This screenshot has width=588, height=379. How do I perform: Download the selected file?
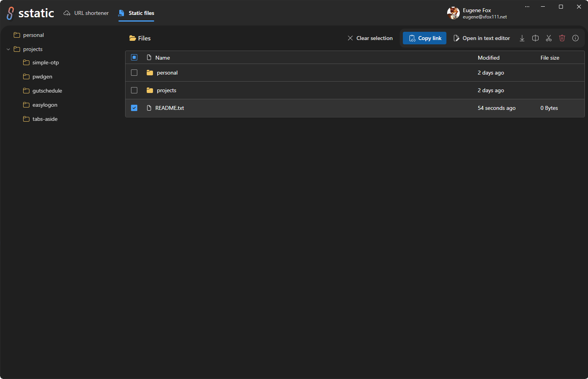pyautogui.click(x=522, y=38)
